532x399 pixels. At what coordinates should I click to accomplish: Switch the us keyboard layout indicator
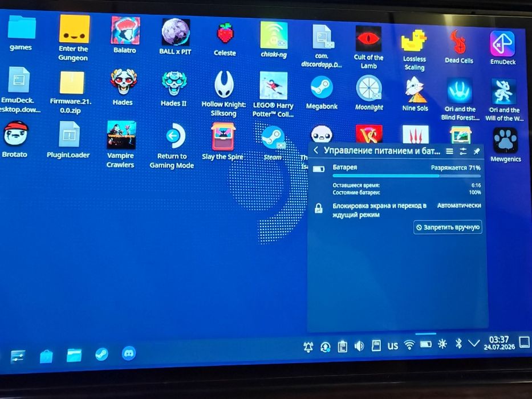coord(393,346)
